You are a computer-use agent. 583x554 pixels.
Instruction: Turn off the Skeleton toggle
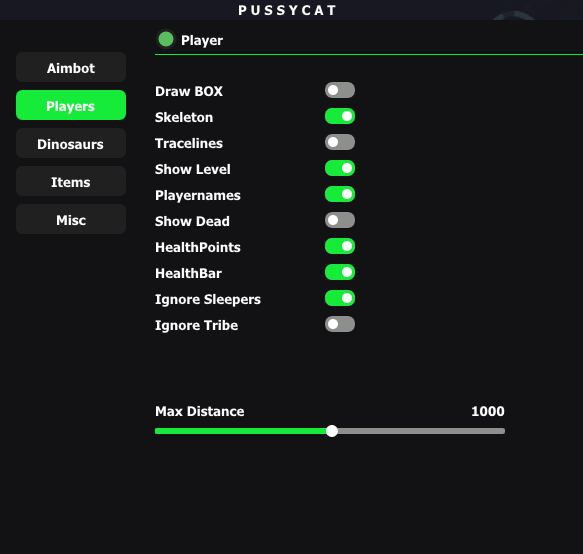click(x=340, y=116)
